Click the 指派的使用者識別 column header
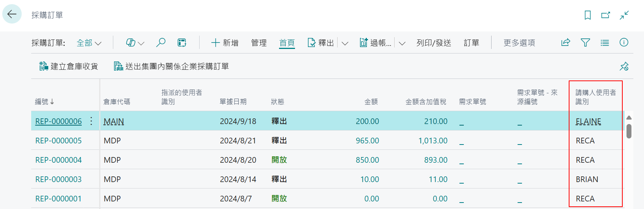This screenshot has height=209, width=644. (182, 97)
